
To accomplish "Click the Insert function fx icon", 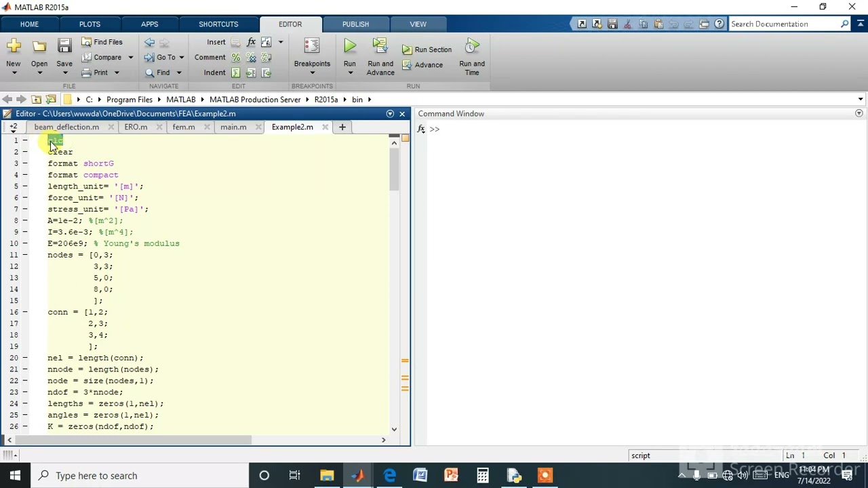I will tap(251, 42).
